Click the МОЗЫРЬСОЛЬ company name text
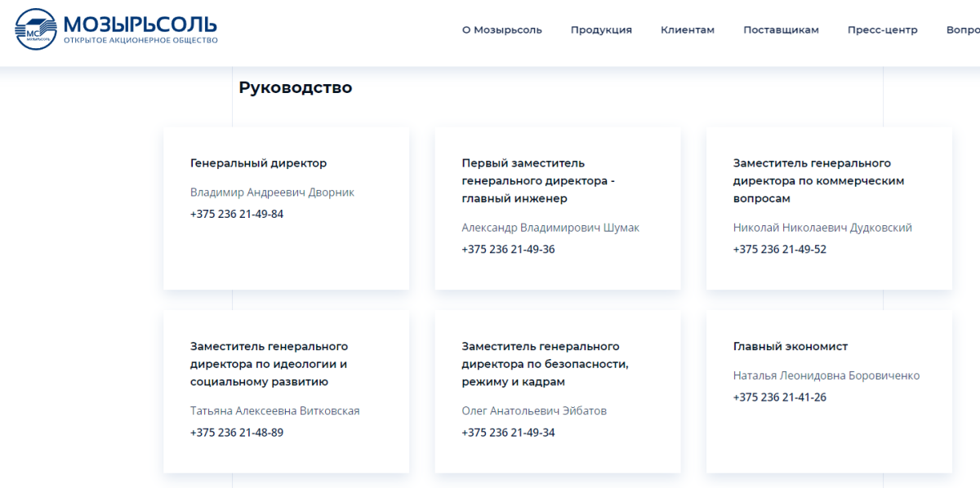The height and width of the screenshot is (488, 980). [x=140, y=22]
